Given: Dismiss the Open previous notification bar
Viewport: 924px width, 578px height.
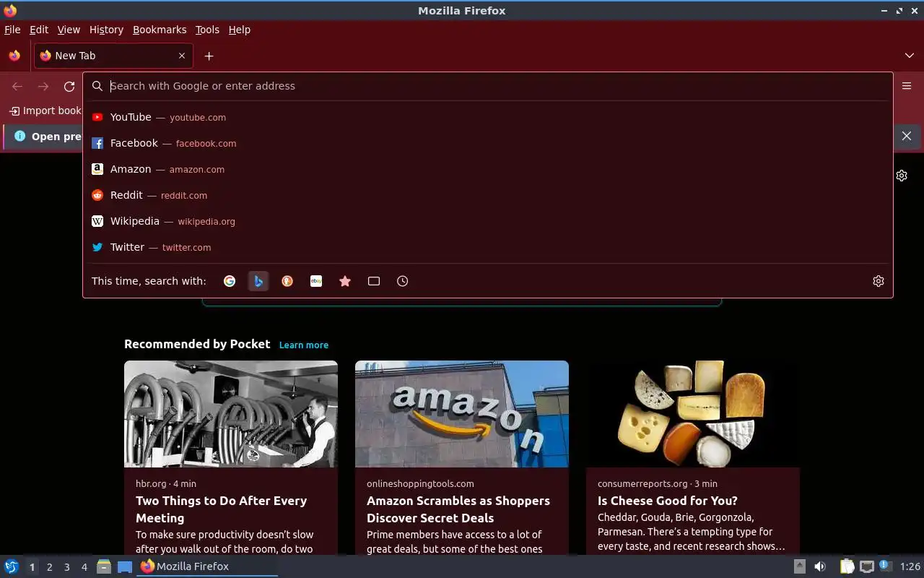Looking at the screenshot, I should pos(907,136).
